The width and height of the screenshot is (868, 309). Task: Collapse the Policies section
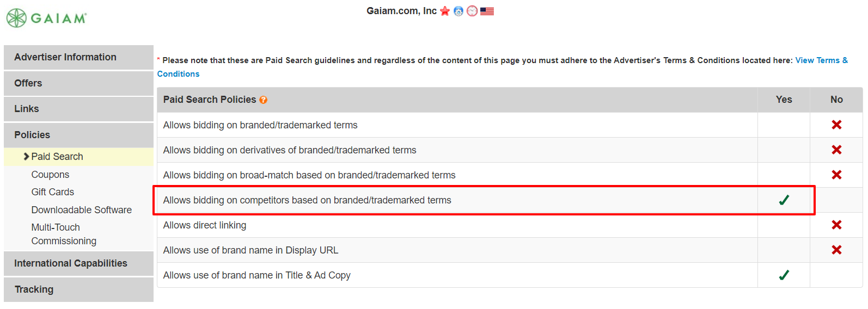[78, 135]
